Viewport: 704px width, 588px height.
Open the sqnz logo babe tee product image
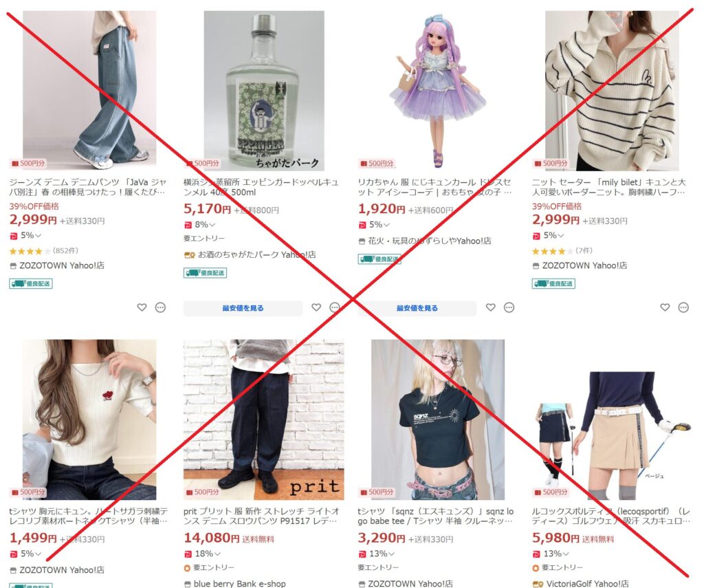pos(438,420)
